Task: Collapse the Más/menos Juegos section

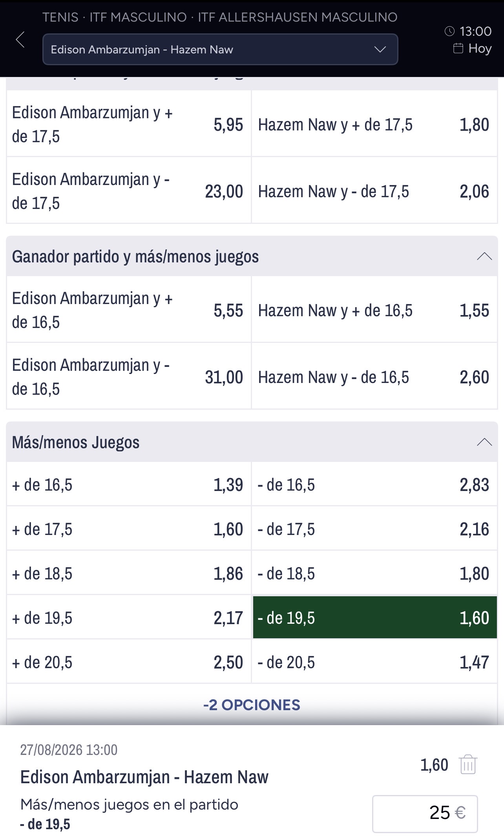Action: point(484,442)
